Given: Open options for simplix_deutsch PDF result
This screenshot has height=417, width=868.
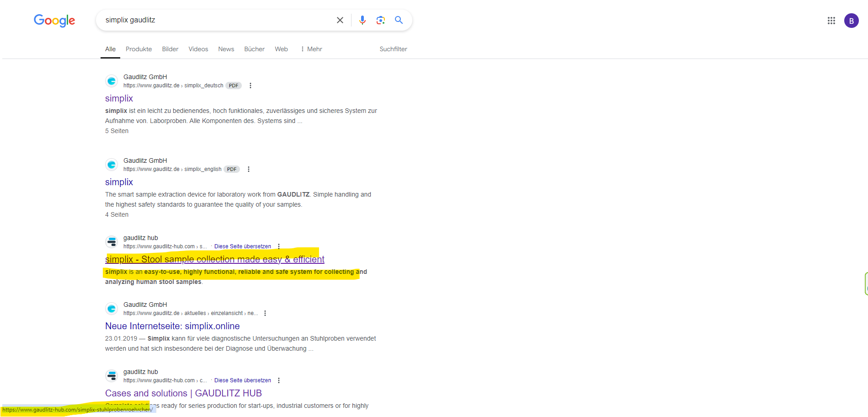Looking at the screenshot, I should coord(250,86).
